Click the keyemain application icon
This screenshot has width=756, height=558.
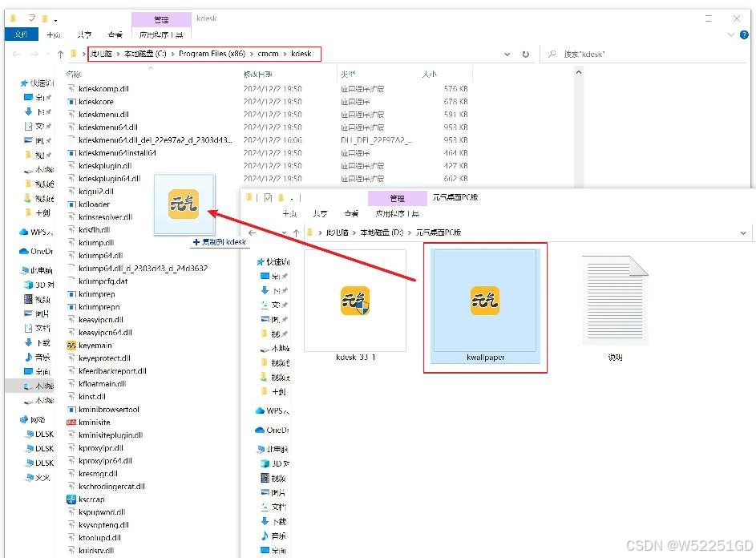[71, 346]
